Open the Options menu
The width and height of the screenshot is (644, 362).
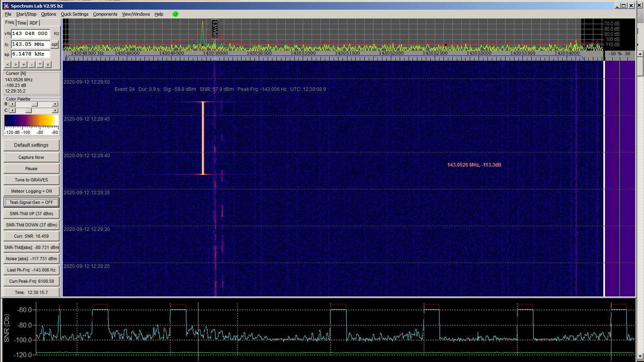(49, 14)
